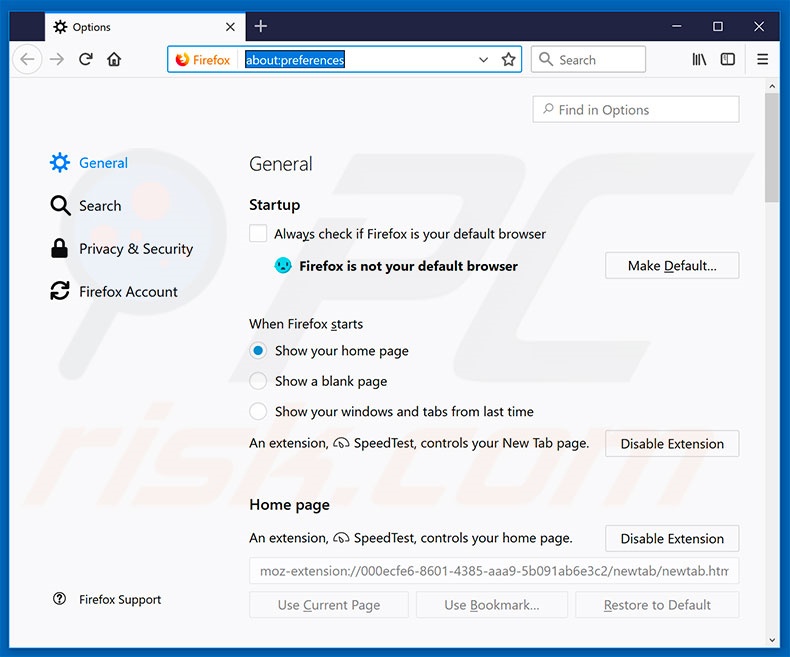
Task: Expand the address bar history dropdown
Action: pos(484,60)
